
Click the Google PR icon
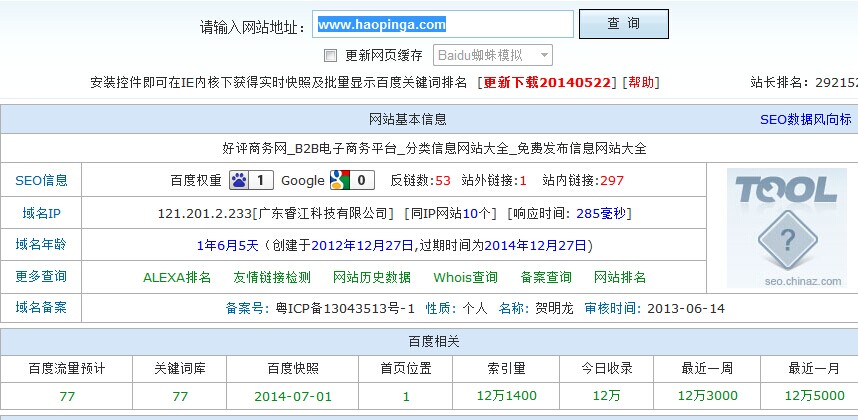coord(352,180)
